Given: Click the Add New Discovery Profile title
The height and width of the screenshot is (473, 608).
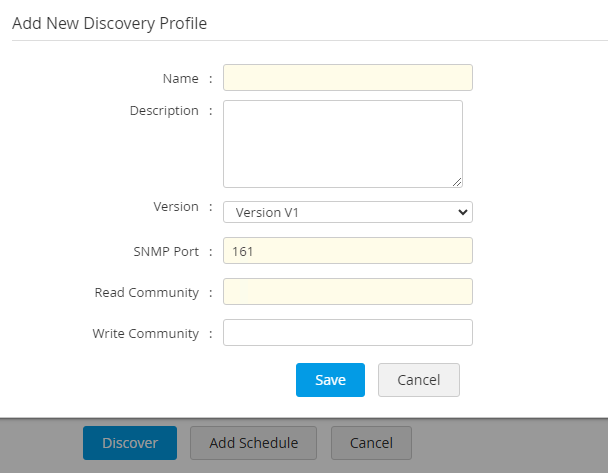Looking at the screenshot, I should 109,22.
